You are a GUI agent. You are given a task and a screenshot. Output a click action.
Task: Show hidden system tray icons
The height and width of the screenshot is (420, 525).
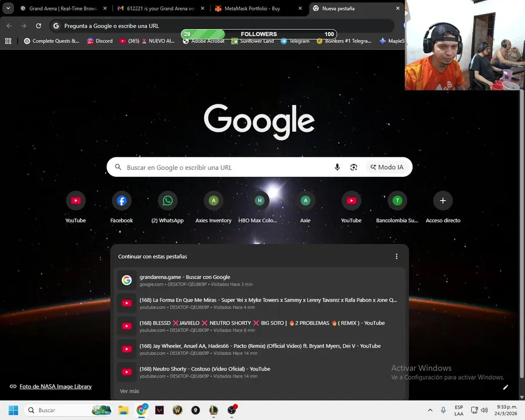(x=430, y=410)
